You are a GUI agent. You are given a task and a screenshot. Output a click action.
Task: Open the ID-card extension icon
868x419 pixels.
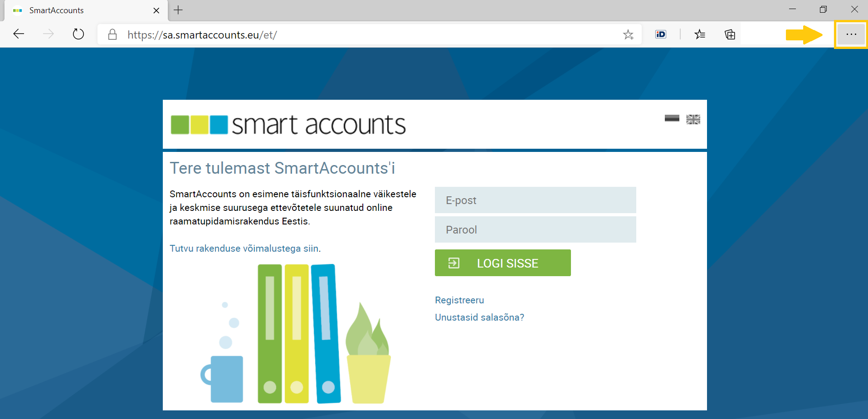click(x=661, y=34)
